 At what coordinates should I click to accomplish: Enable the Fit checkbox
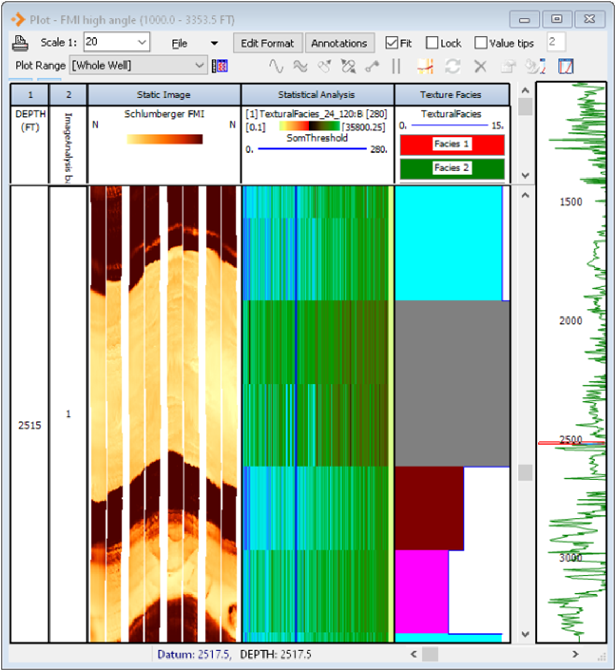[x=392, y=43]
